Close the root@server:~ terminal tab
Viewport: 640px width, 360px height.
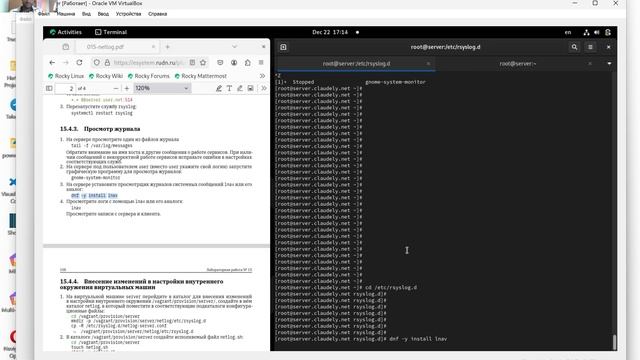pyautogui.click(x=590, y=64)
